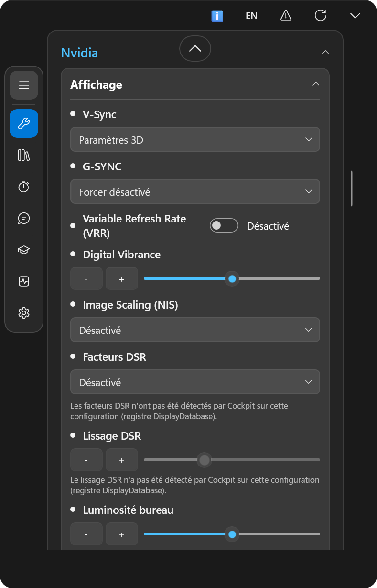Click the Image Scaling (NIS) label
377x588 pixels.
coord(130,305)
